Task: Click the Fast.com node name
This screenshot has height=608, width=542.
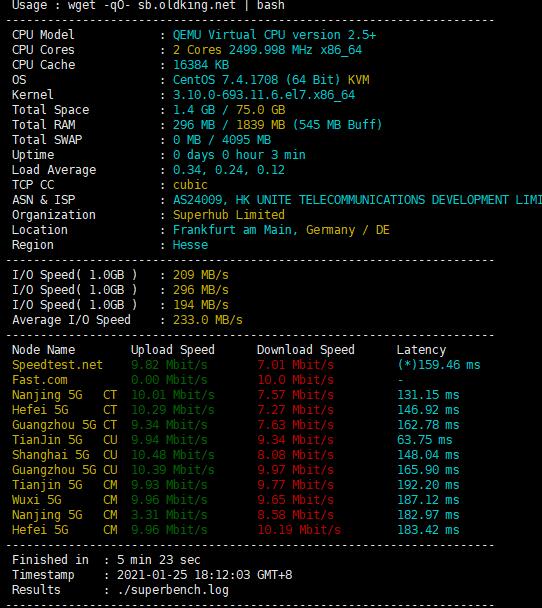Action: click(x=40, y=380)
